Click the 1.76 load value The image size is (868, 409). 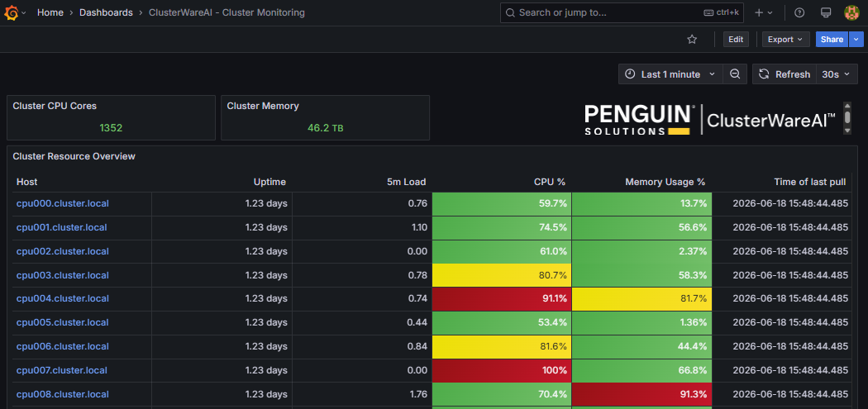(417, 394)
